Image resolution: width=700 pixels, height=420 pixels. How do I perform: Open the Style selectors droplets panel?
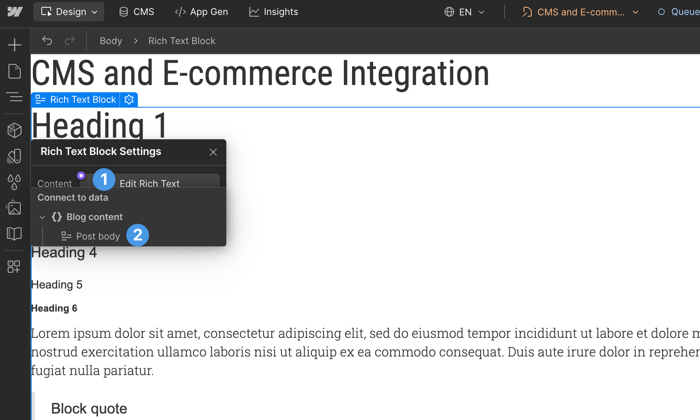[x=14, y=182]
